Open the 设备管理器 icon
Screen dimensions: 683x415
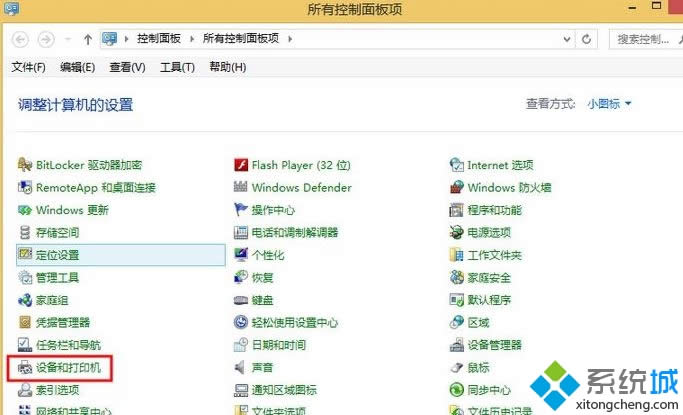(456, 345)
